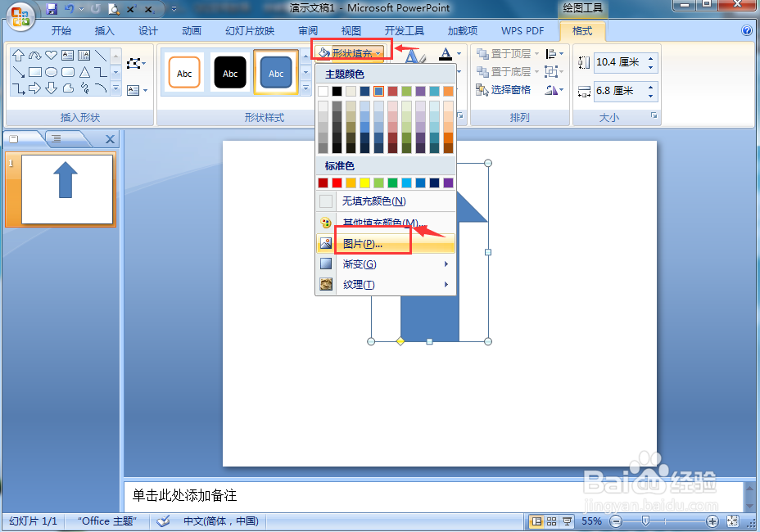
Task: Pick the oval shape in gallery
Action: coord(51,72)
